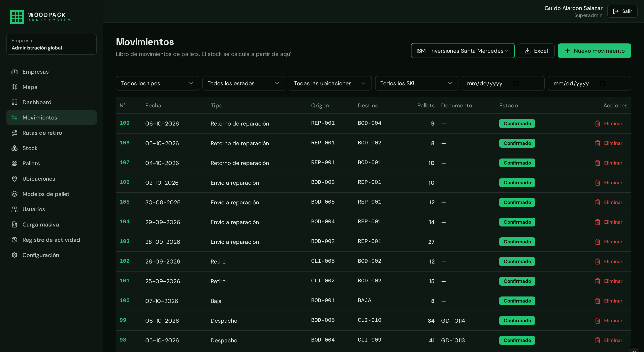The width and height of the screenshot is (644, 352).
Task: Click the calendar icon in first date field
Action: point(516,83)
